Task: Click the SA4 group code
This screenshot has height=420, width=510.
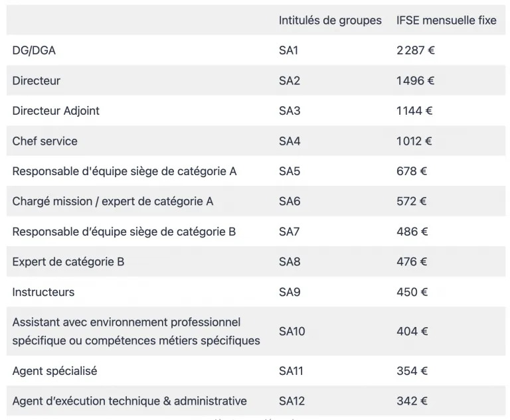Action: [x=289, y=141]
